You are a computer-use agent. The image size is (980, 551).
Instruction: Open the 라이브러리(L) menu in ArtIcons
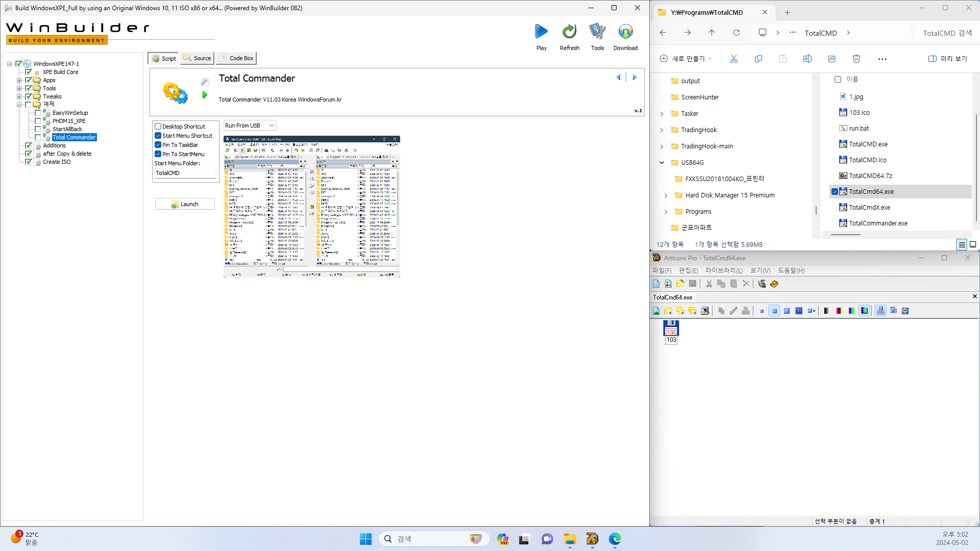coord(724,270)
